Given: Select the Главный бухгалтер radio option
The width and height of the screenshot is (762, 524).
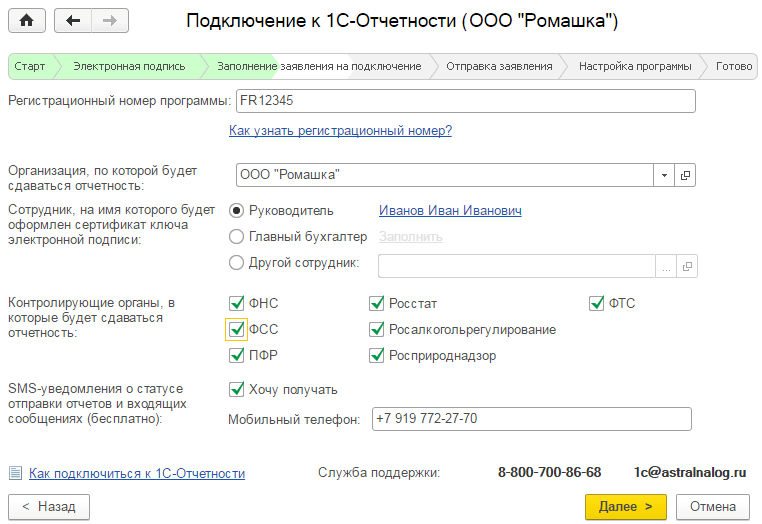Looking at the screenshot, I should 237,237.
